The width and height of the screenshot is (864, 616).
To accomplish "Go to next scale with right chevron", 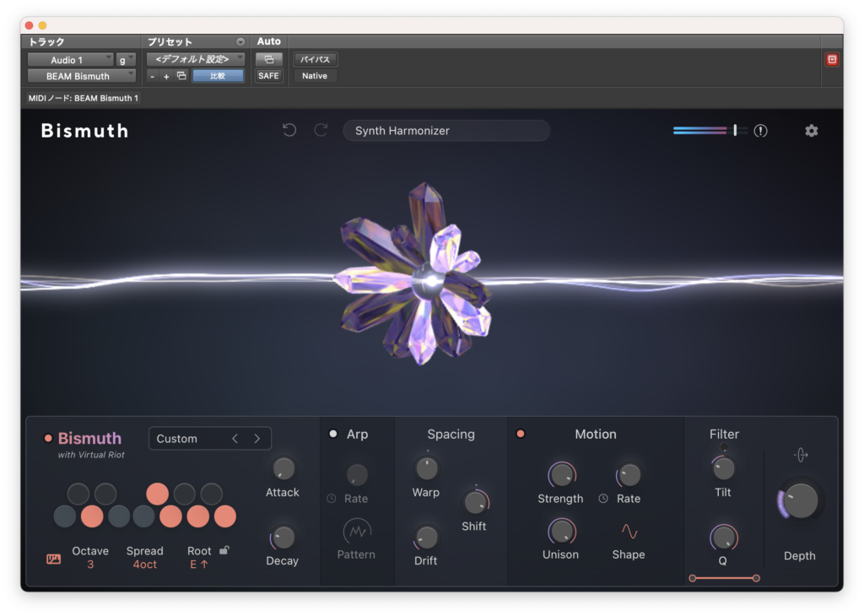I will [256, 439].
